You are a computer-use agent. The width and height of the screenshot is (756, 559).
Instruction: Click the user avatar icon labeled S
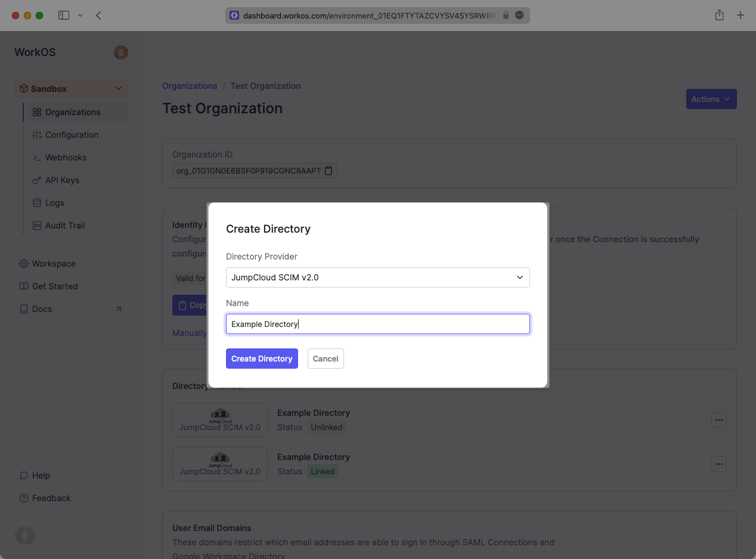click(x=120, y=52)
